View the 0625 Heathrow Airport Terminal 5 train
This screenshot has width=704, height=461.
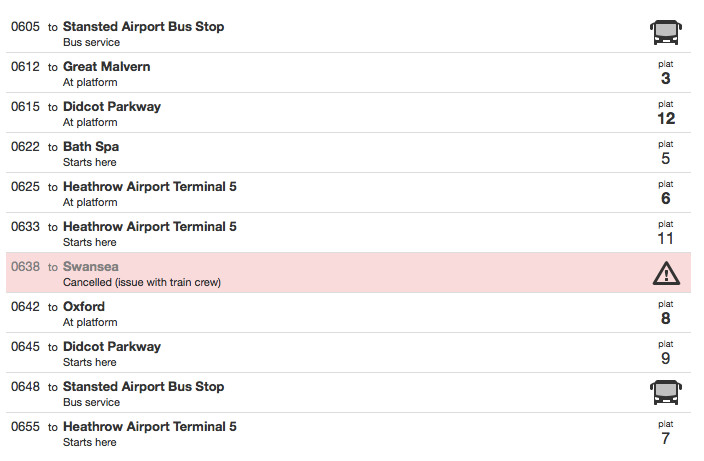[x=149, y=187]
